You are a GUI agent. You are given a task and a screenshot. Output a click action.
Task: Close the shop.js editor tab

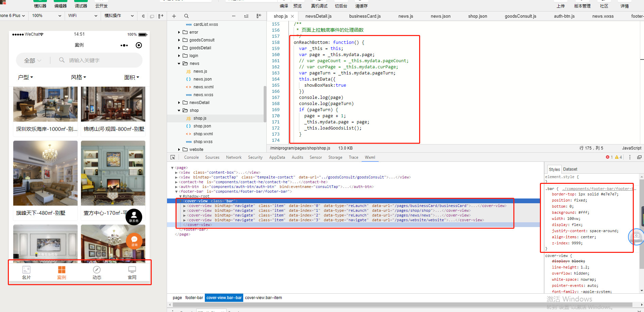coord(292,16)
